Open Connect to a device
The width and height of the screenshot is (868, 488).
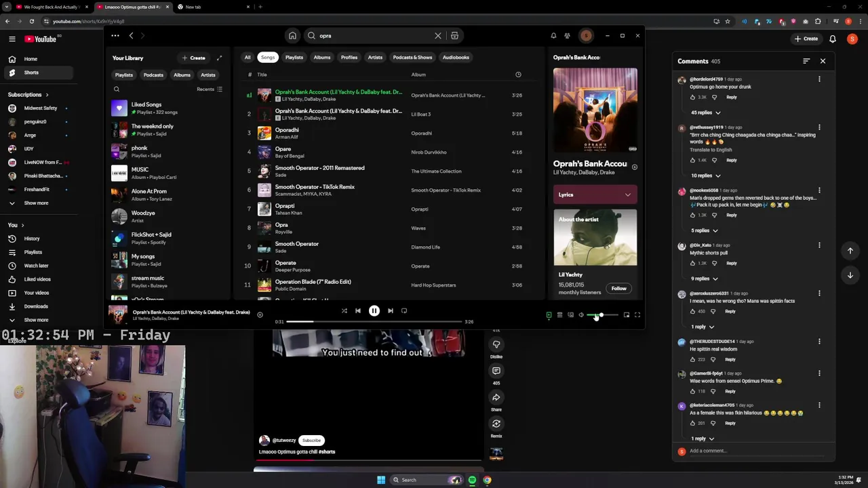(x=570, y=315)
